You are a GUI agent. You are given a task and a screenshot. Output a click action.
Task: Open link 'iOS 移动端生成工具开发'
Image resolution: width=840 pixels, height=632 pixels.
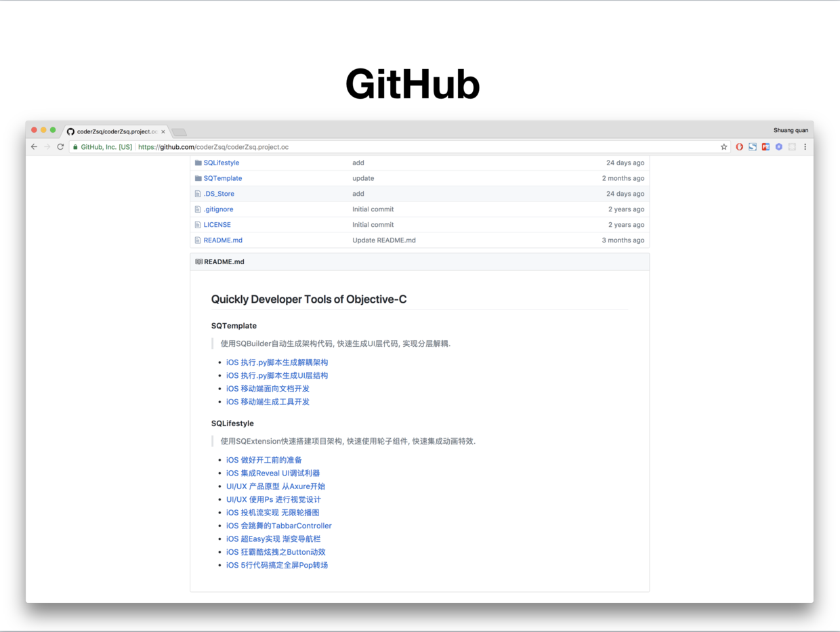coord(268,402)
